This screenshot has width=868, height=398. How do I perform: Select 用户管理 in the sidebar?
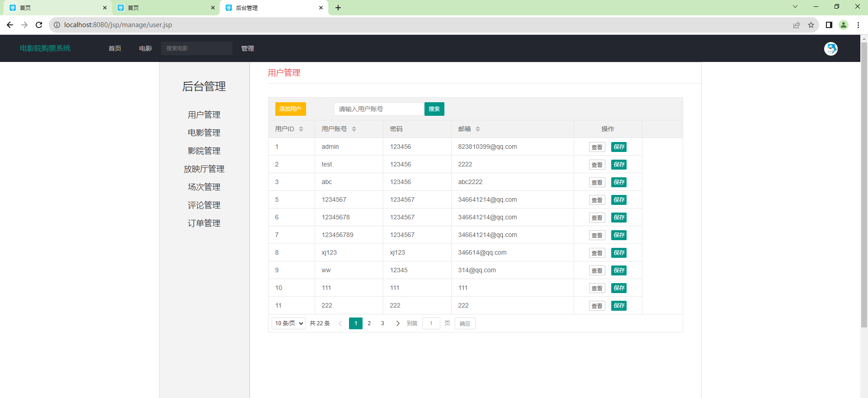tap(204, 114)
